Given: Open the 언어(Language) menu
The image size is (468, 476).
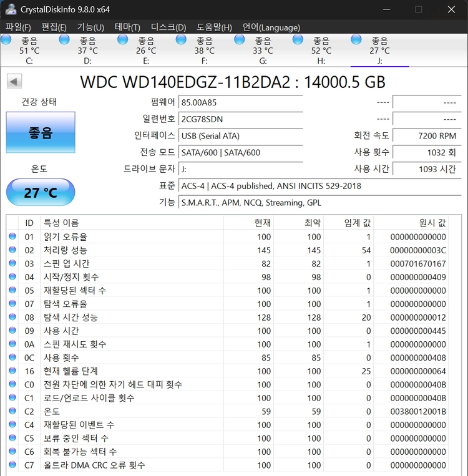Looking at the screenshot, I should click(x=271, y=27).
